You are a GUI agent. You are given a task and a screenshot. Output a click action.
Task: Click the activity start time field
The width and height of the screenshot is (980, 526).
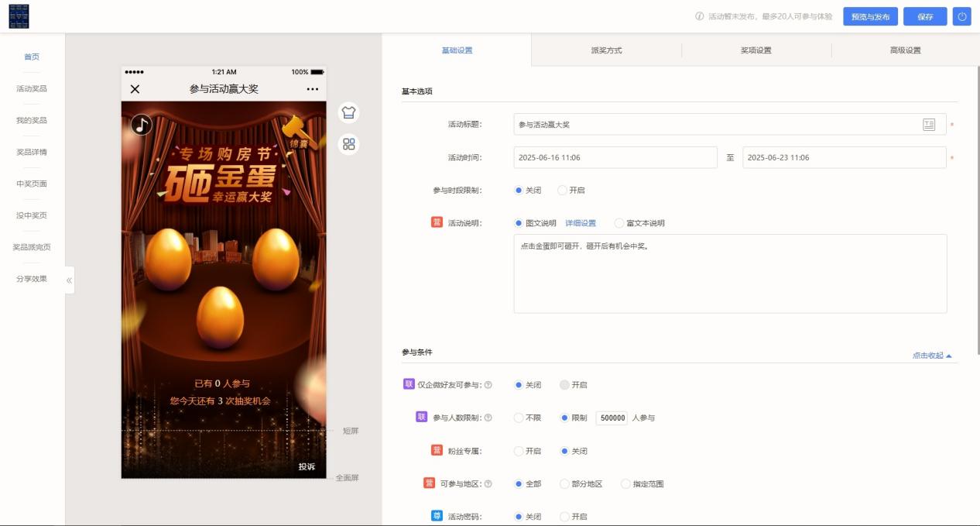click(615, 157)
